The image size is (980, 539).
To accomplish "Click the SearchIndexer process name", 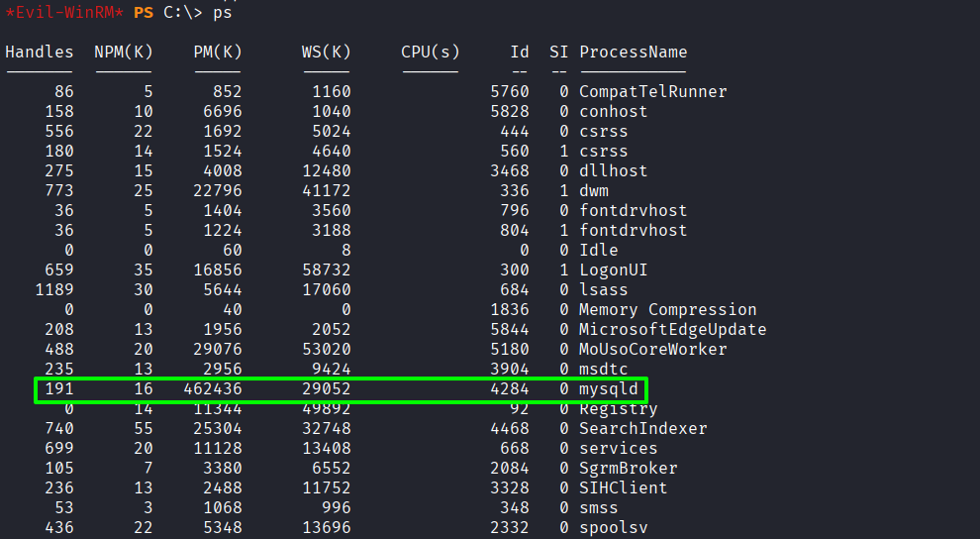I will click(642, 429).
